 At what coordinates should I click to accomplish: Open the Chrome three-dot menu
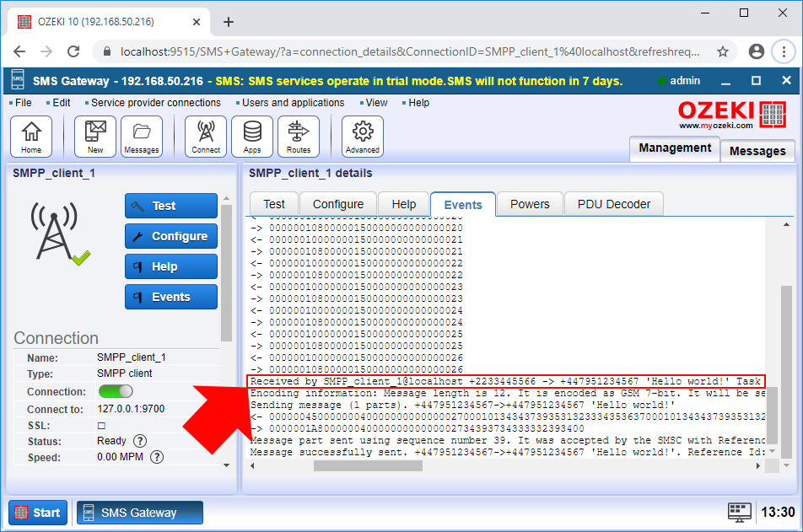[x=784, y=51]
